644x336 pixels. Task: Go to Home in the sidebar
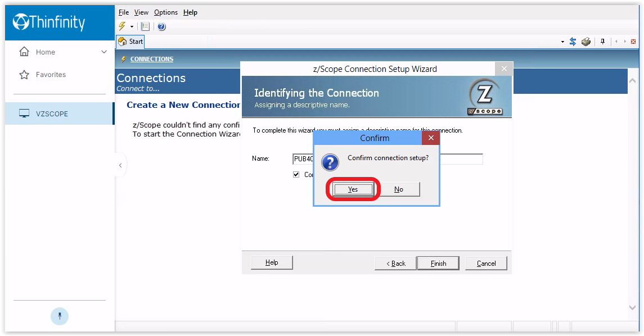point(45,52)
